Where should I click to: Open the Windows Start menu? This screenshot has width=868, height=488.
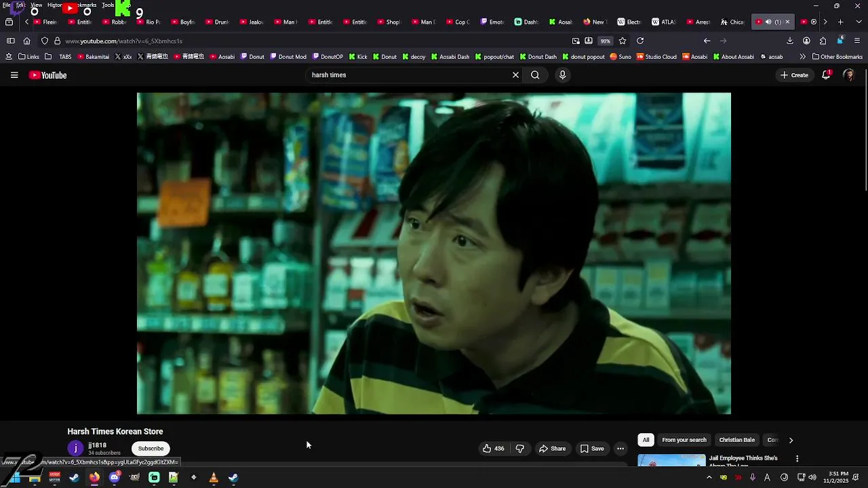[15, 477]
